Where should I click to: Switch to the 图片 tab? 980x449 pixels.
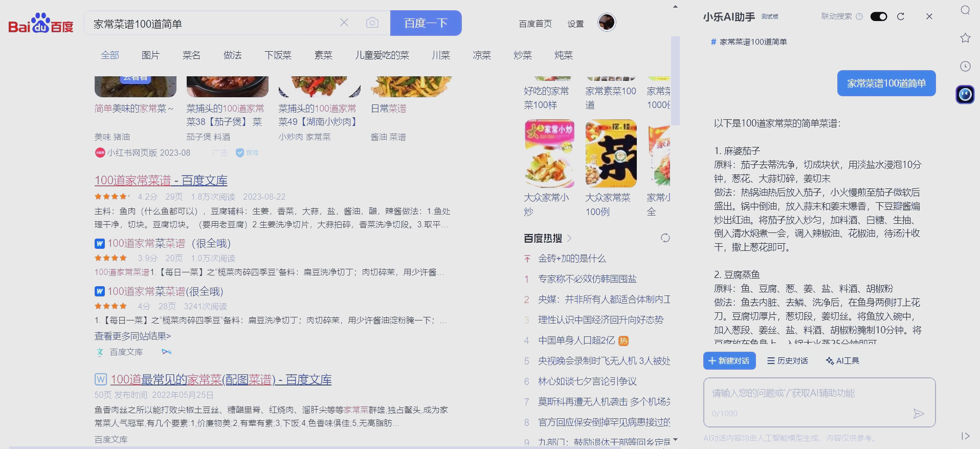[x=150, y=55]
